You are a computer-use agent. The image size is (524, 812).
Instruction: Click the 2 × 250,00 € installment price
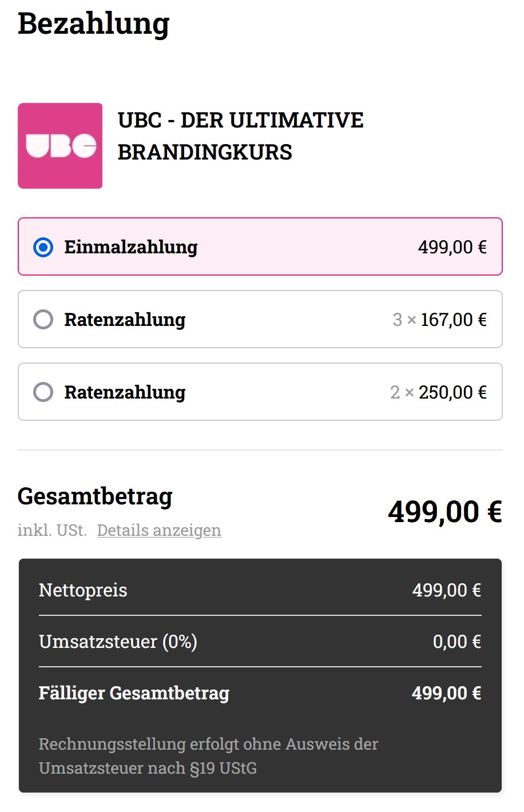(x=438, y=392)
